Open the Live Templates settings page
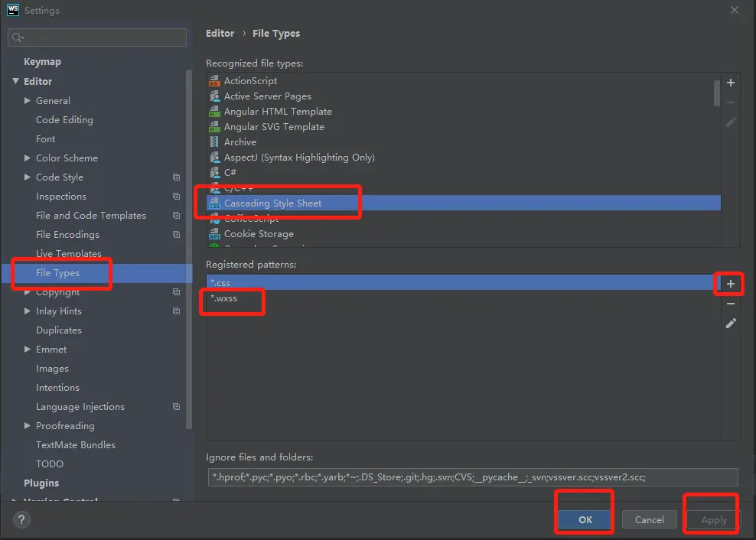756x540 pixels. pos(69,254)
